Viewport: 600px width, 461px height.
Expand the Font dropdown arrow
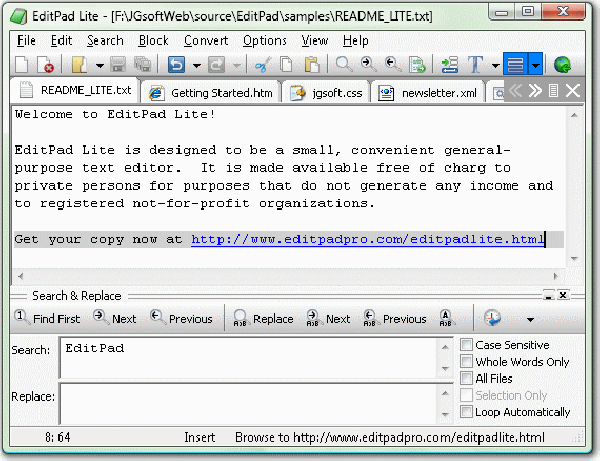click(x=496, y=65)
